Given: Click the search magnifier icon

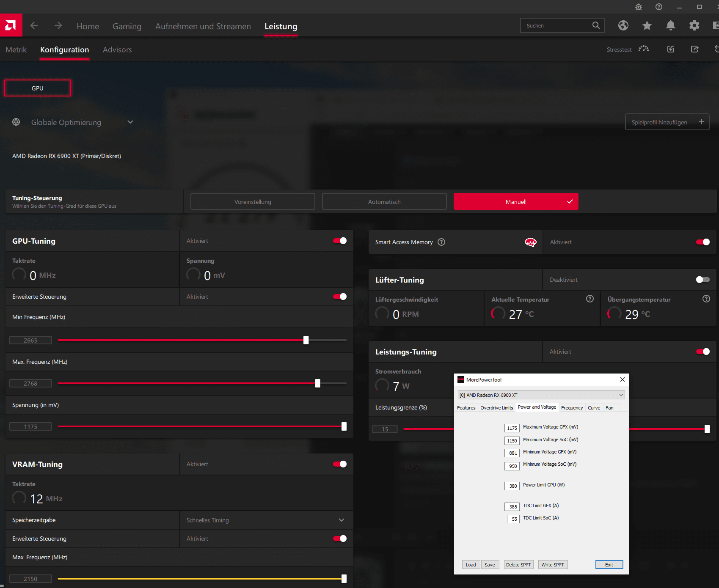Looking at the screenshot, I should (x=596, y=25).
